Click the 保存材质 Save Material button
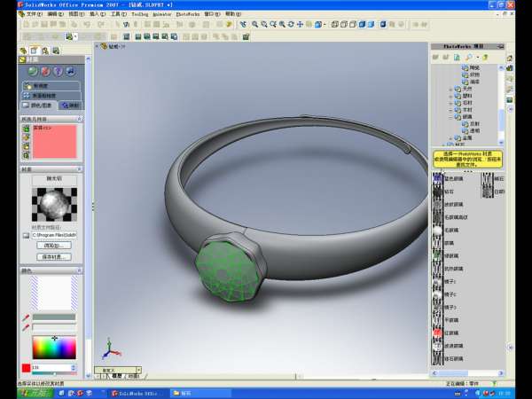Image resolution: width=532 pixels, height=399 pixels. pos(51,257)
